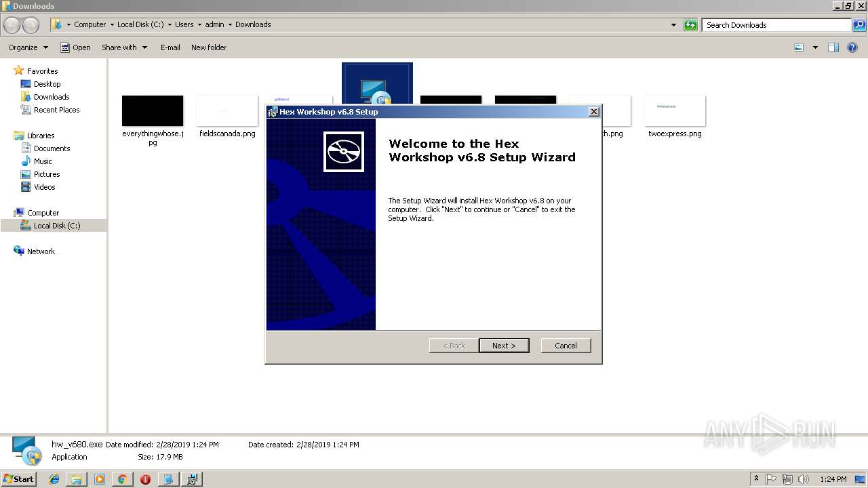Launch Internet Explorer from taskbar
868x488 pixels.
click(54, 479)
